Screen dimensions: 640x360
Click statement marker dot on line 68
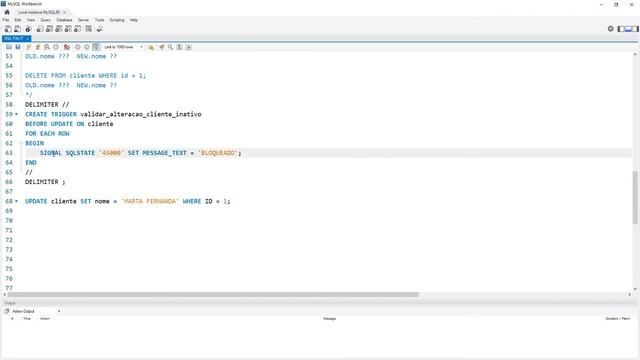[17, 201]
